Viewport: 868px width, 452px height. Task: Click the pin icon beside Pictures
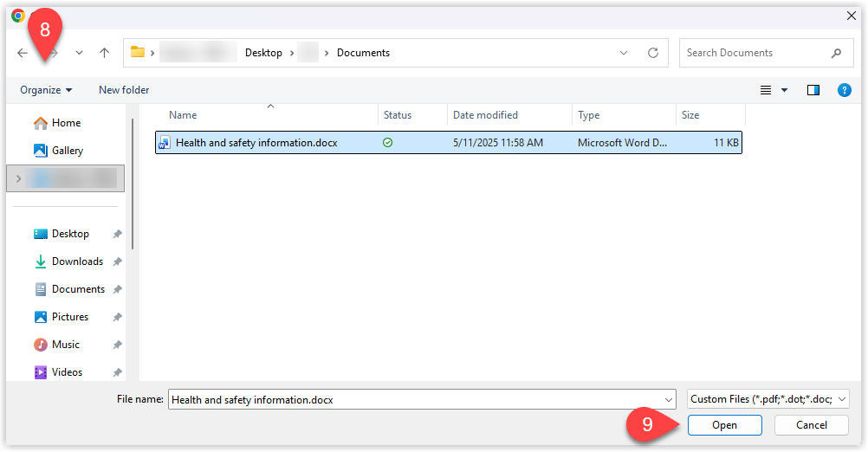pyautogui.click(x=117, y=317)
